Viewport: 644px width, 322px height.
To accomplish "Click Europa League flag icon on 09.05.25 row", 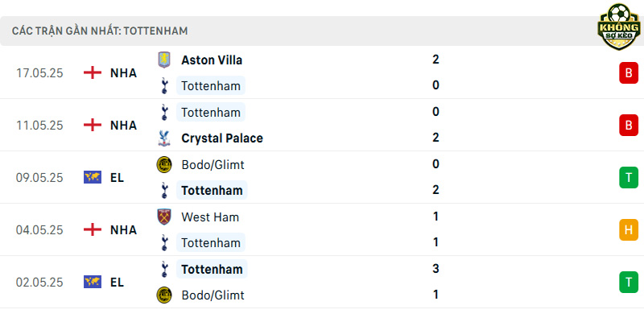I will pyautogui.click(x=93, y=177).
